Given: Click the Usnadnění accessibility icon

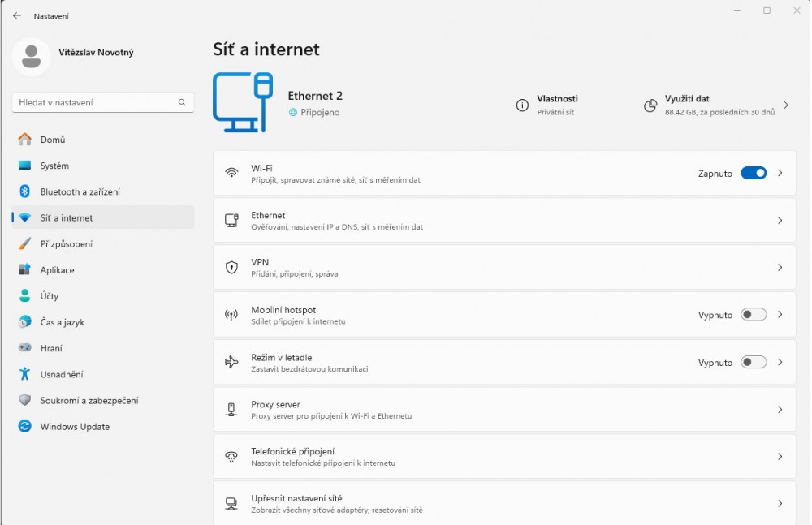Looking at the screenshot, I should [x=25, y=374].
